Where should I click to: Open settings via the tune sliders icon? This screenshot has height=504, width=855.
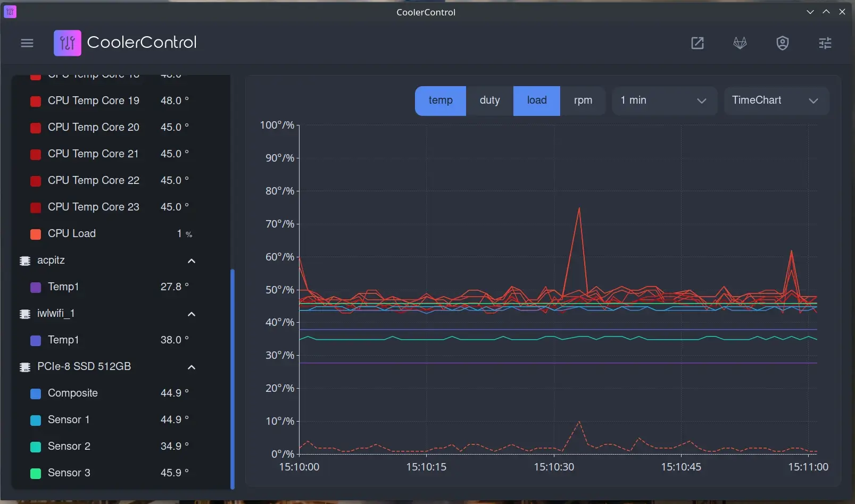pos(825,43)
